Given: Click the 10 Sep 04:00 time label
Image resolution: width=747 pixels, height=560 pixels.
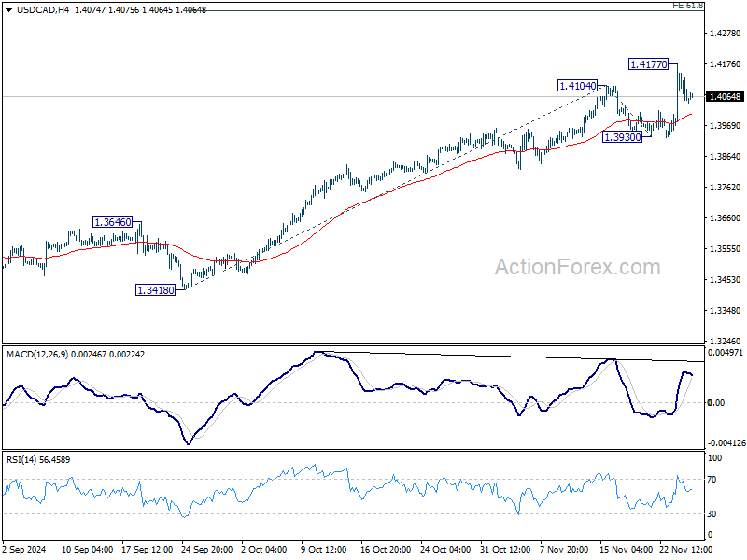Looking at the screenshot, I should coord(87,550).
